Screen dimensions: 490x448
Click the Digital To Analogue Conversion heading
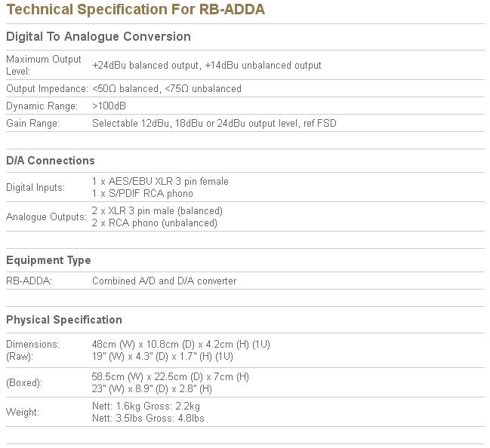[98, 36]
